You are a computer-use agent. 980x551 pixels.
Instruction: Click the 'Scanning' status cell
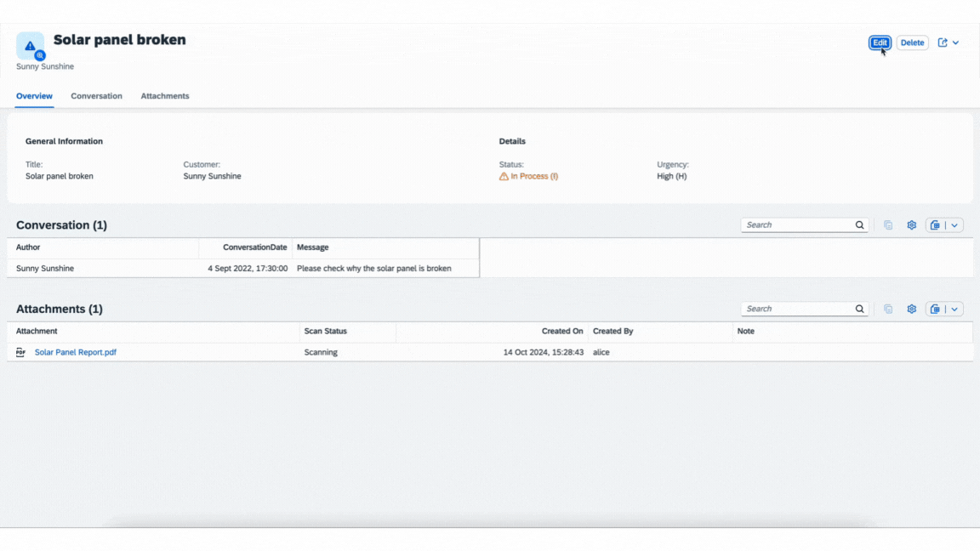click(x=321, y=352)
